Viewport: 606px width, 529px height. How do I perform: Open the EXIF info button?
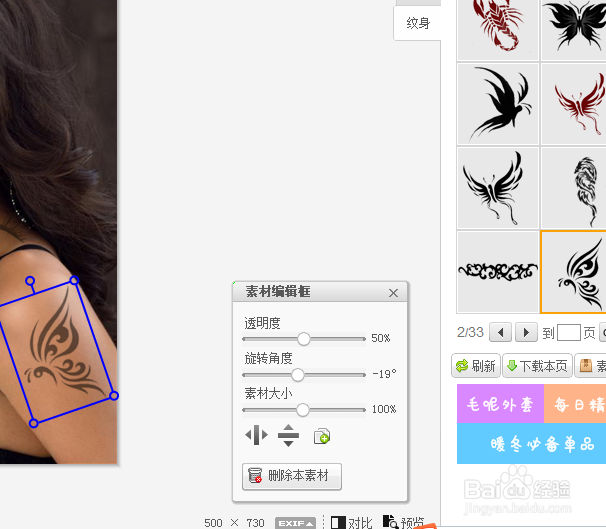[x=296, y=523]
